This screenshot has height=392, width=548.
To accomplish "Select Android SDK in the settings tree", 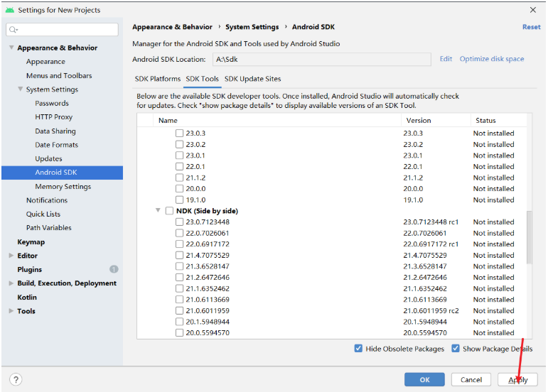I will (x=63, y=173).
